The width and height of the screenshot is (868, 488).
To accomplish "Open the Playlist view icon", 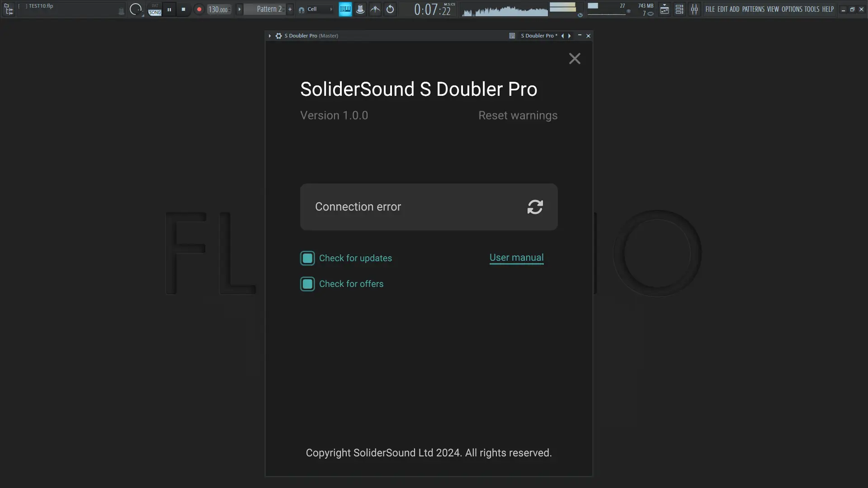I will [664, 9].
